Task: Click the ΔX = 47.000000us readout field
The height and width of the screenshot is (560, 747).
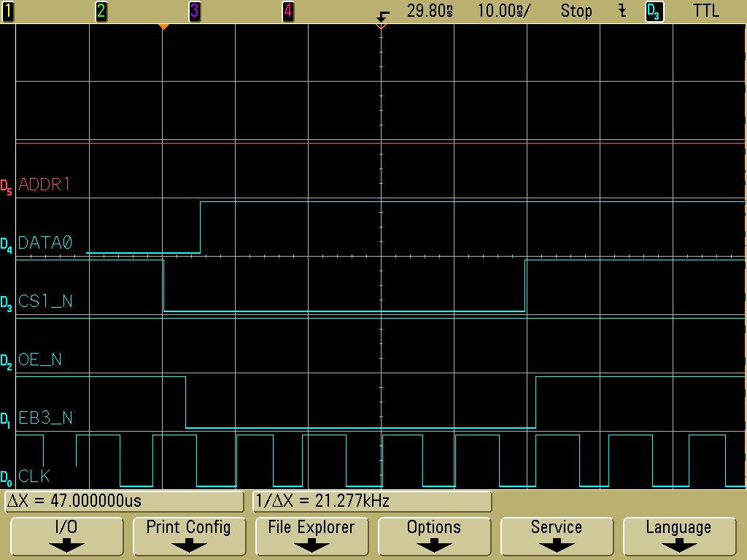Action: pyautogui.click(x=124, y=501)
